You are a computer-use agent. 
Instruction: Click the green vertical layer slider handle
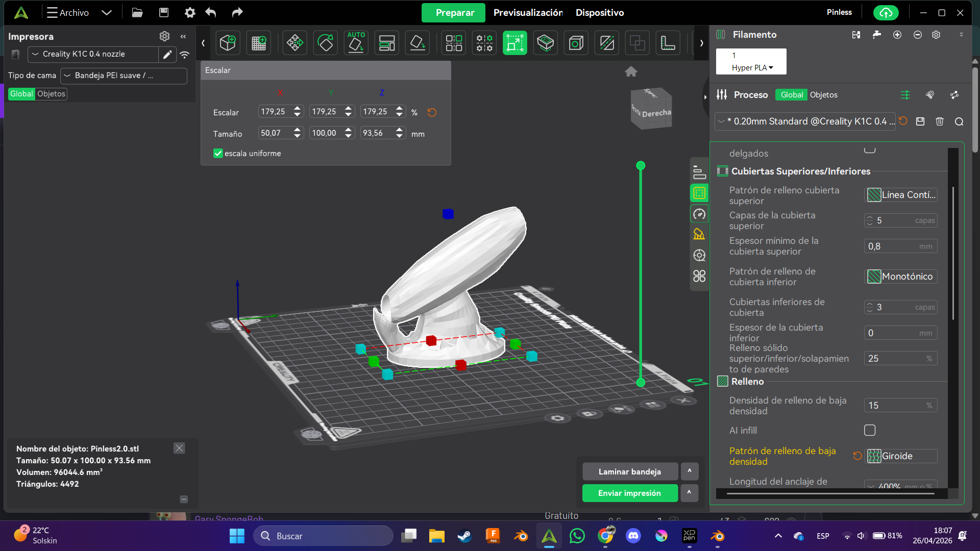click(x=641, y=166)
